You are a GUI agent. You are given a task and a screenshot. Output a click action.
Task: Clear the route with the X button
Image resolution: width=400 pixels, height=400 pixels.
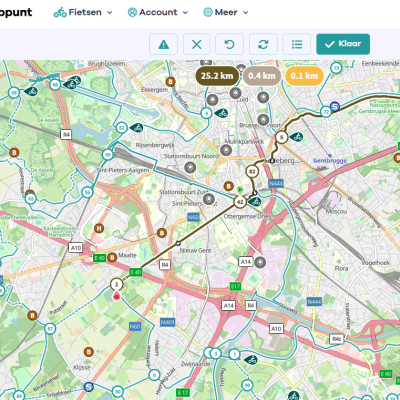(x=197, y=44)
